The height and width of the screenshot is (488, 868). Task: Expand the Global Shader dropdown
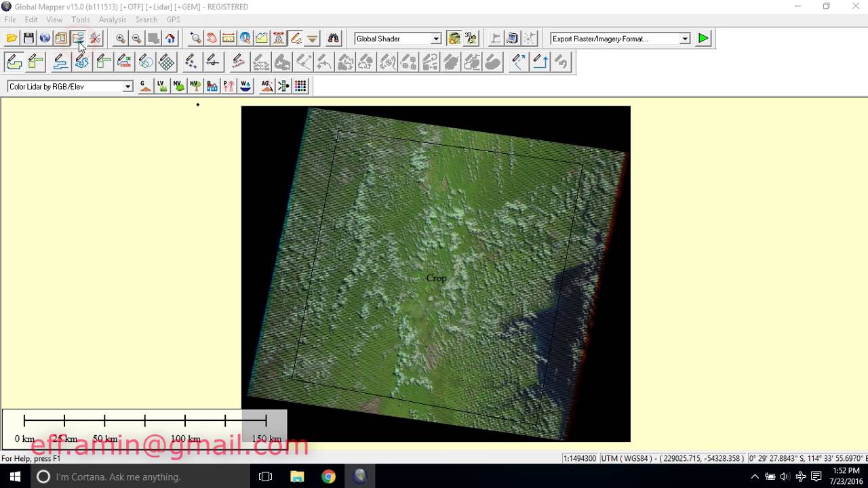436,39
